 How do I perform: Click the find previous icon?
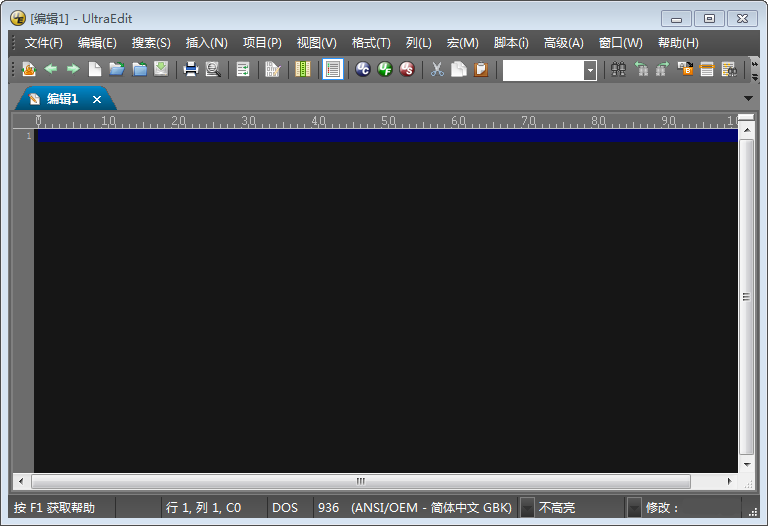[641, 69]
